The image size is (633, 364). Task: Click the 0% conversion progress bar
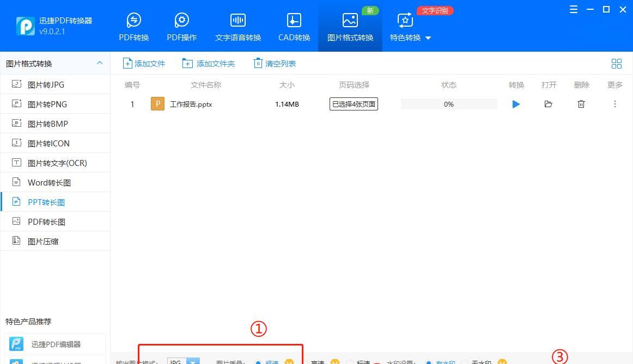tap(448, 104)
